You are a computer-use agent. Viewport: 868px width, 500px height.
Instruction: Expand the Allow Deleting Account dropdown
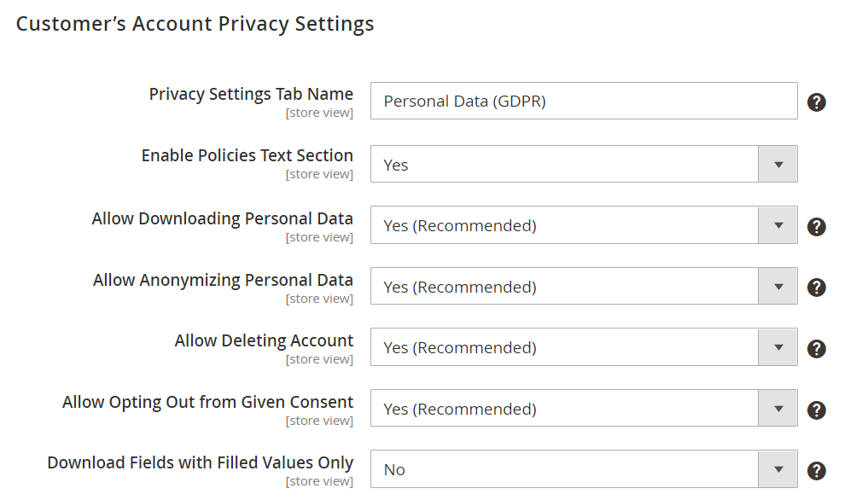click(x=584, y=348)
